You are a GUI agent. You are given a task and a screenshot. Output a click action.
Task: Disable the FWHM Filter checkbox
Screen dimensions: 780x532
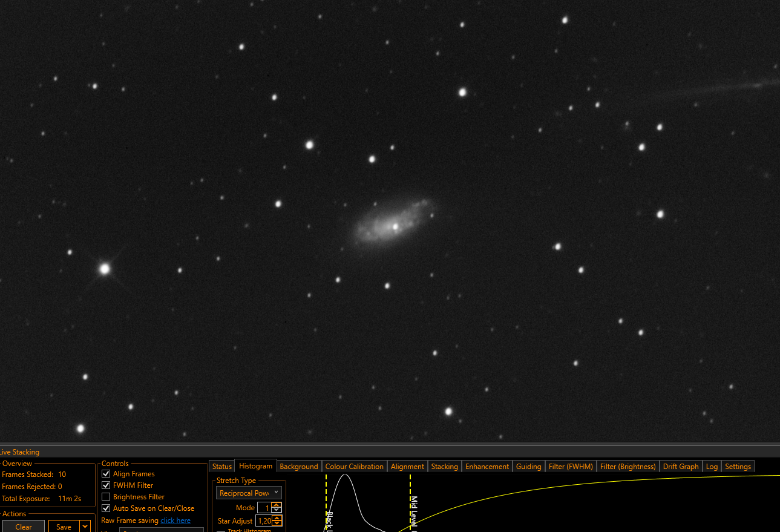(106, 485)
